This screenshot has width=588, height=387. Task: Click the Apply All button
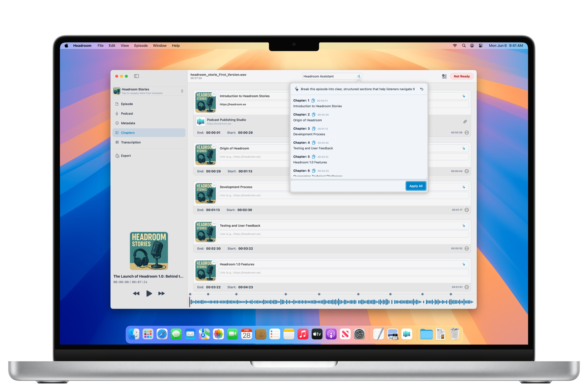coord(416,186)
